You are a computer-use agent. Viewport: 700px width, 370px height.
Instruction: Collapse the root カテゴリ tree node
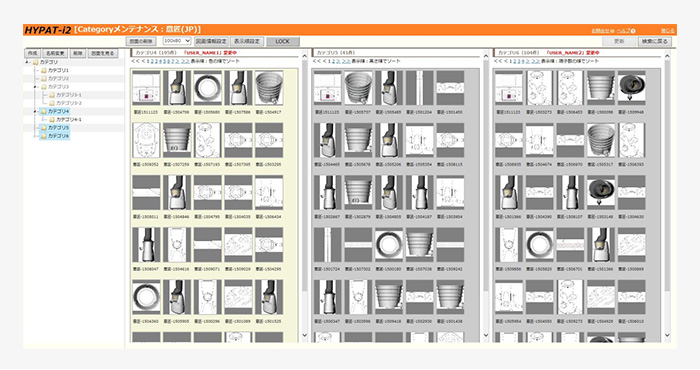(28, 62)
